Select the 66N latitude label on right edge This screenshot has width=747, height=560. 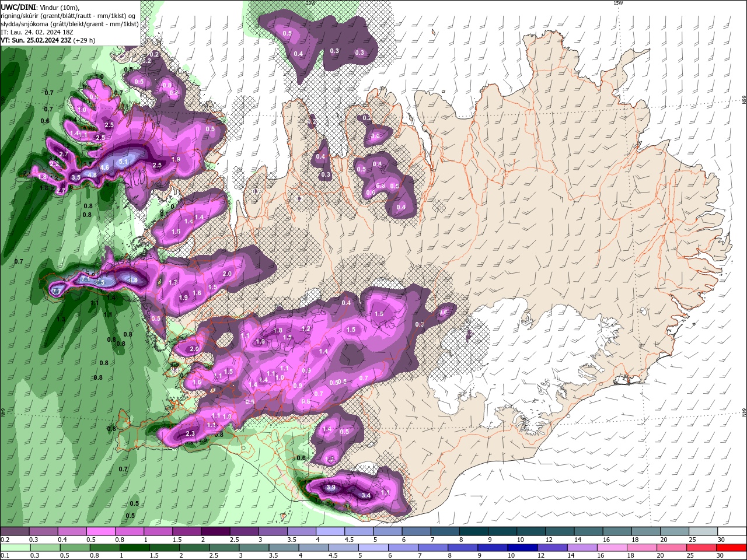pos(744,100)
